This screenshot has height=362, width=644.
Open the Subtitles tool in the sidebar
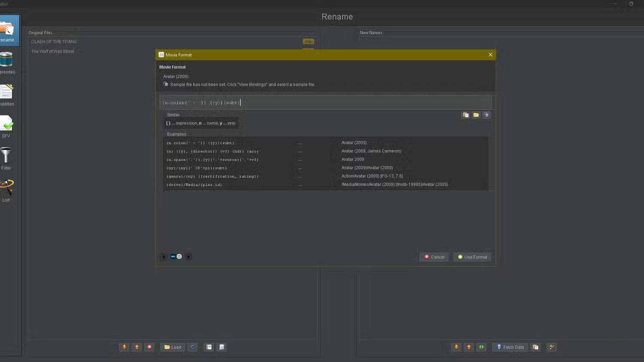(x=6, y=94)
